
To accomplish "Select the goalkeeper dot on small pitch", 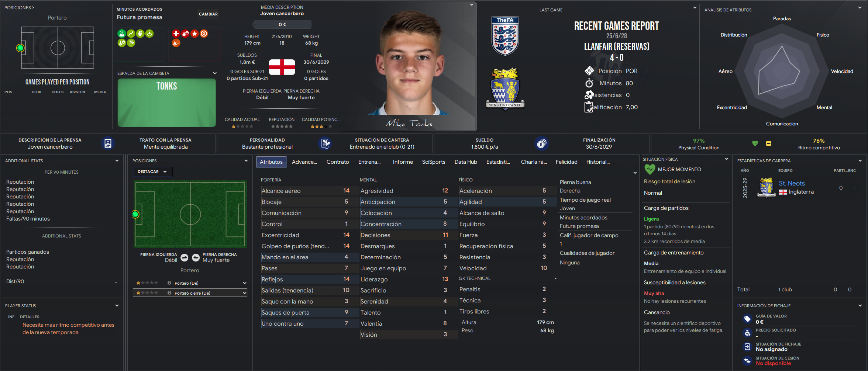I will click(x=21, y=48).
